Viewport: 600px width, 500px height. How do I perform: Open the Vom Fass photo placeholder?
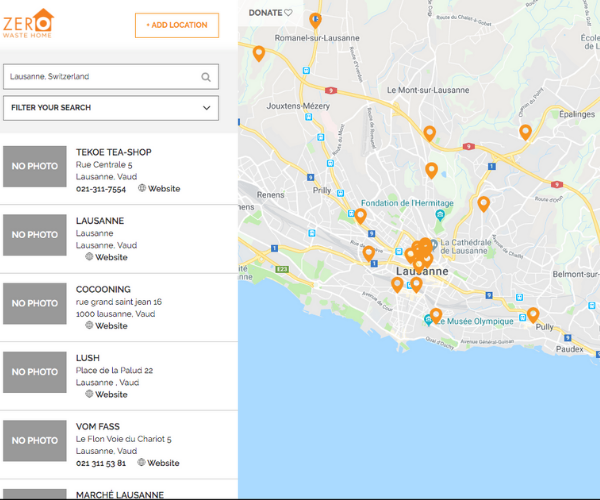pos(35,441)
